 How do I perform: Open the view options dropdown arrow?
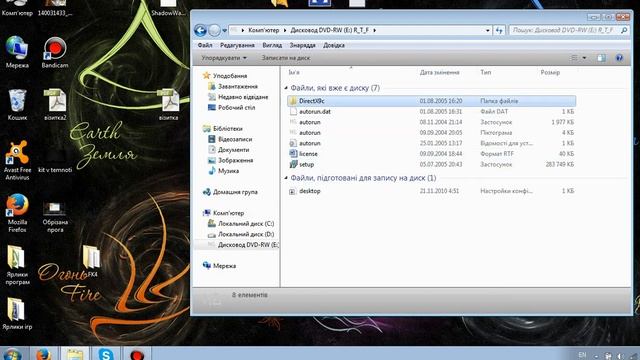pos(584,58)
